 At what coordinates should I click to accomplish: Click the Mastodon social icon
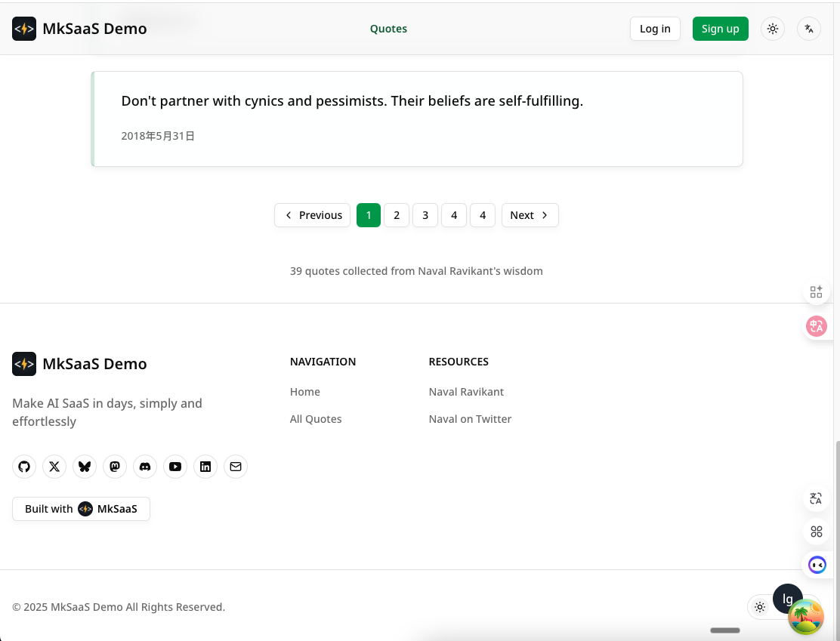point(115,467)
